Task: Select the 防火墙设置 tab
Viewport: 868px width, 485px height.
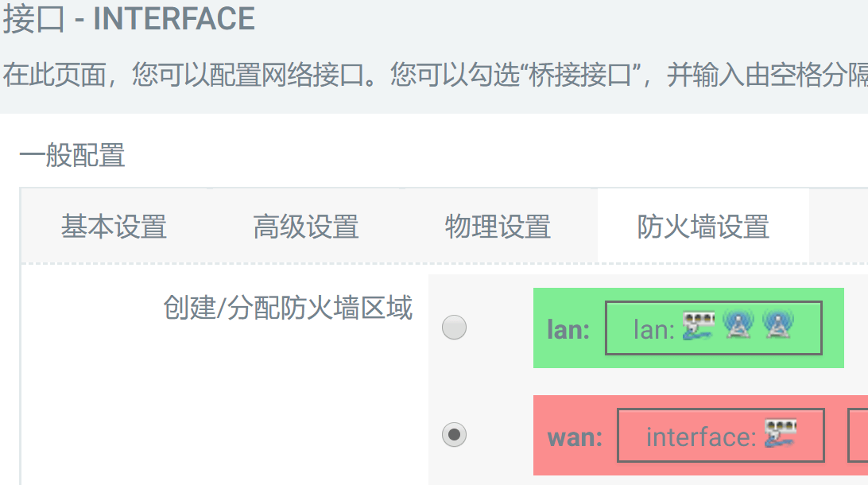Action: pyautogui.click(x=703, y=227)
